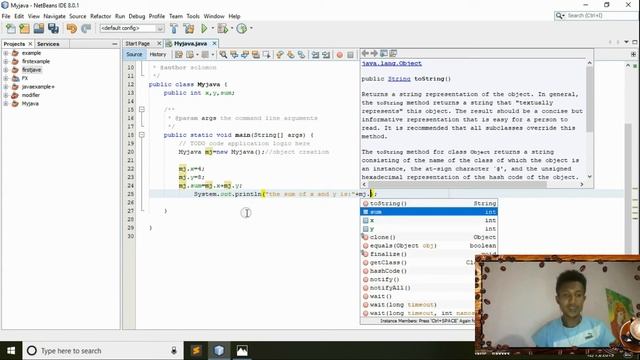Click the Javadoc popup horizontal scrollbar thumb
The width and height of the screenshot is (640, 360).
[457, 184]
